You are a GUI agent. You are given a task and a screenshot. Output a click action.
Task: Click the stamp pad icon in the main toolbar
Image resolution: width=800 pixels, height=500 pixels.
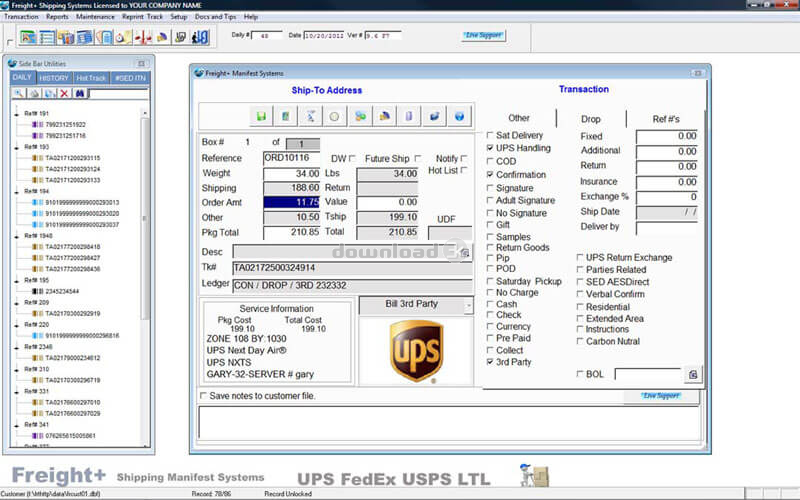pos(180,37)
